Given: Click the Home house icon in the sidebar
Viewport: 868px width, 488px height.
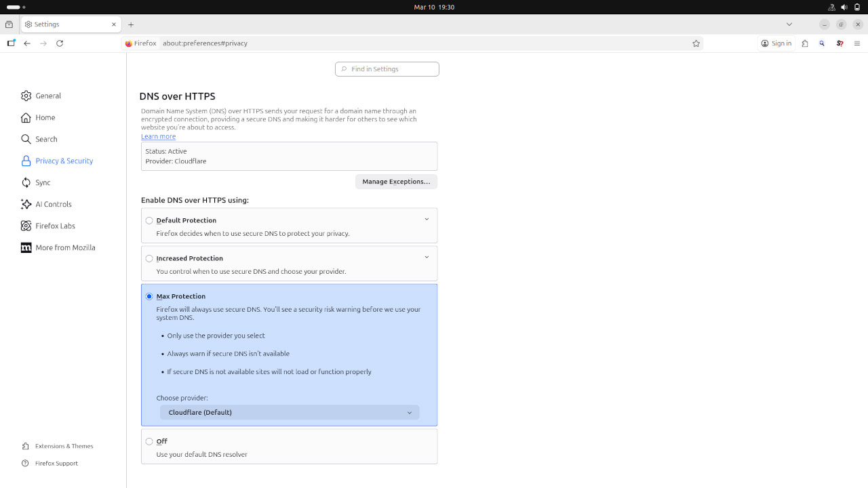Looking at the screenshot, I should click(x=26, y=117).
